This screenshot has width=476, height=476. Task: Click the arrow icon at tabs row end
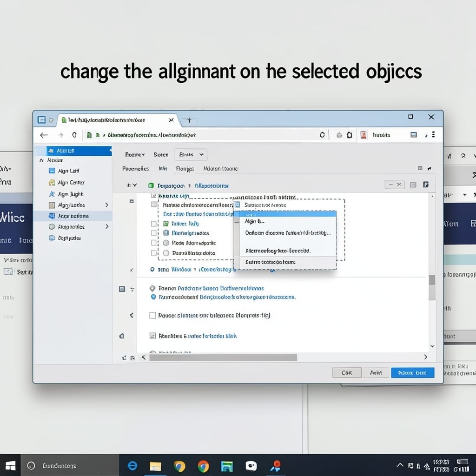point(430,168)
